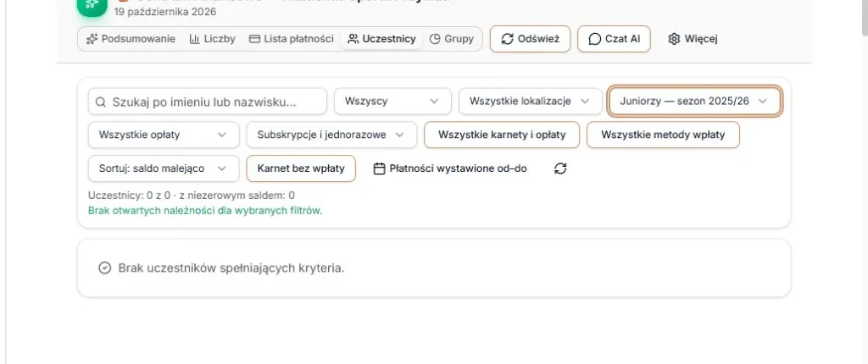Click text Brak otwartych należności dla wybranych filtrów
Viewport: 868px width, 364px height.
coord(205,210)
